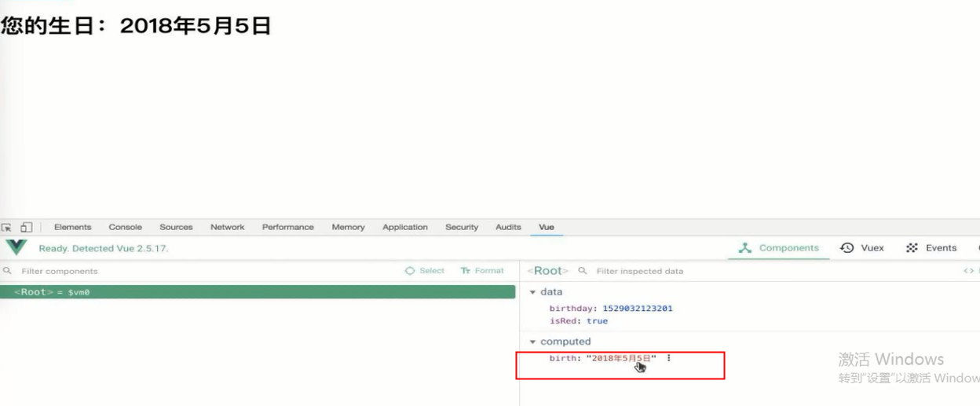This screenshot has width=980, height=406.
Task: Go to the Performance tab
Action: tap(288, 227)
